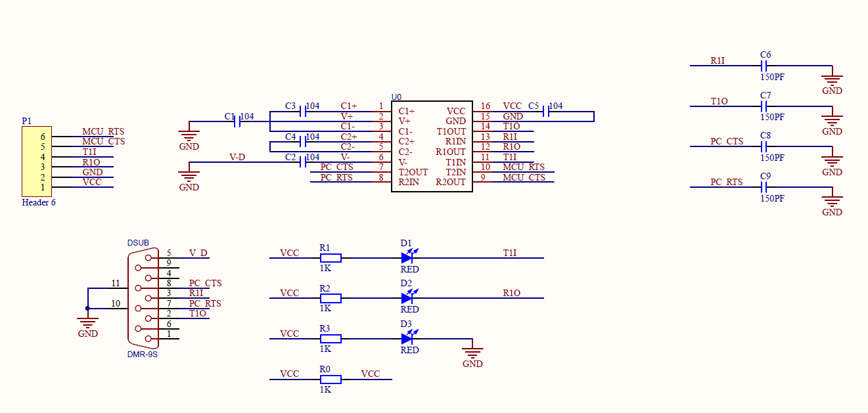Select "T1I" net label after LED D1
Viewport: 868px width, 413px height.
point(510,253)
